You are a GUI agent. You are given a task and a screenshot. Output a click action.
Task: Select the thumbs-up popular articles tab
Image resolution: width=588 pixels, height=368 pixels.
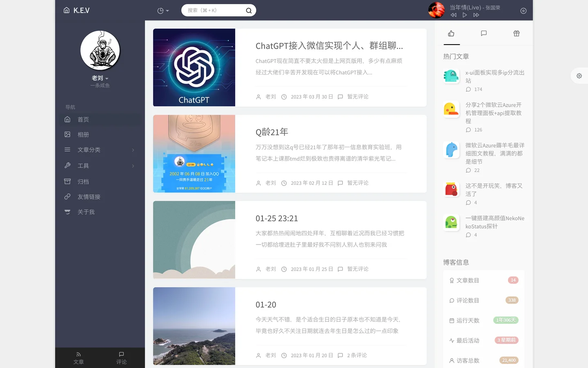451,34
